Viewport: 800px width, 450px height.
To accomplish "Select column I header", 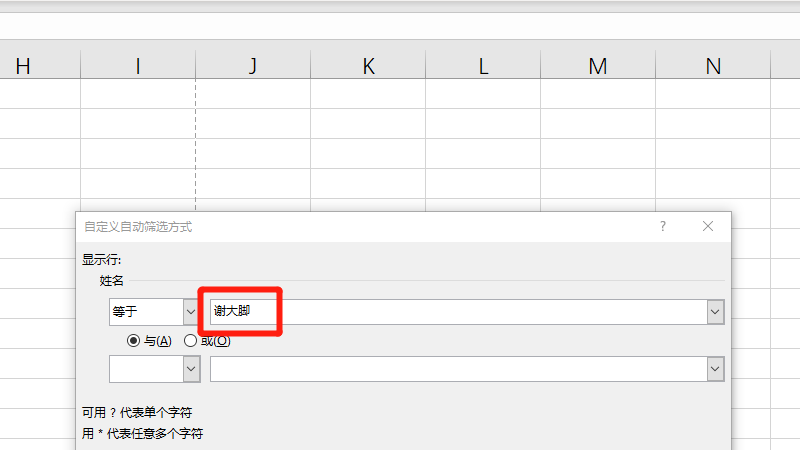I will point(138,66).
